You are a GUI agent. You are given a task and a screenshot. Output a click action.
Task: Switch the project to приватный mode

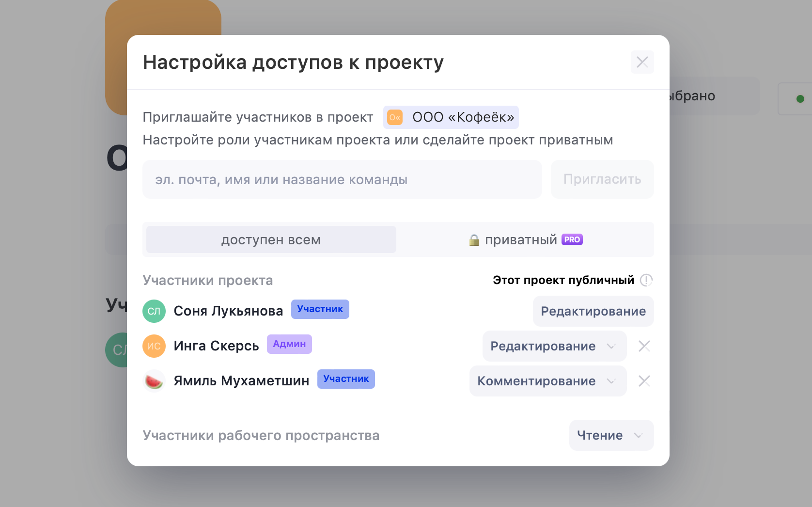(520, 239)
